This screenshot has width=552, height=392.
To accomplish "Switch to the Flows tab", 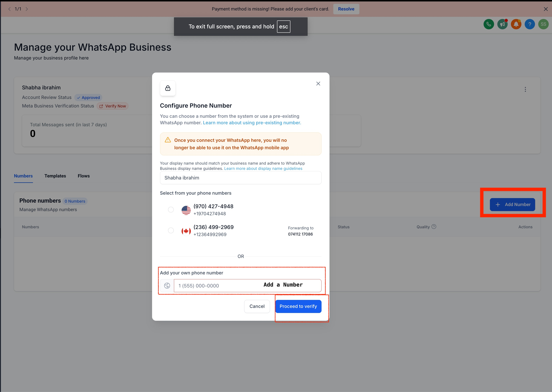I will tap(84, 176).
